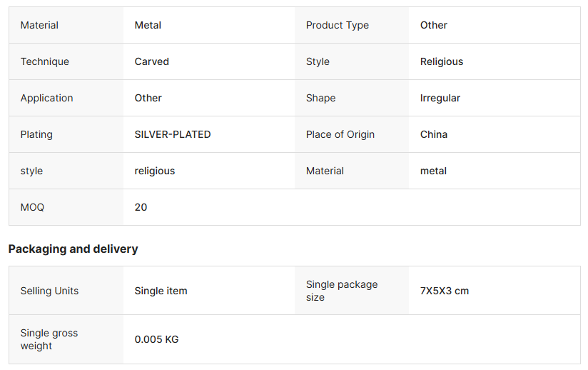Click the Plating attribute label

pos(36,134)
